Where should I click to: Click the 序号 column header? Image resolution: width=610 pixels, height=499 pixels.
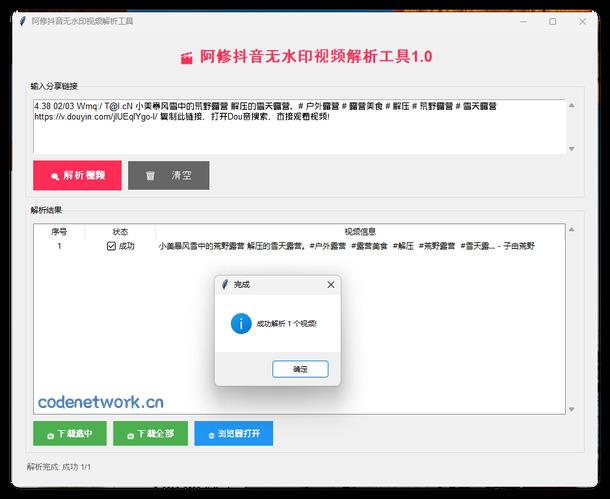[x=59, y=232]
